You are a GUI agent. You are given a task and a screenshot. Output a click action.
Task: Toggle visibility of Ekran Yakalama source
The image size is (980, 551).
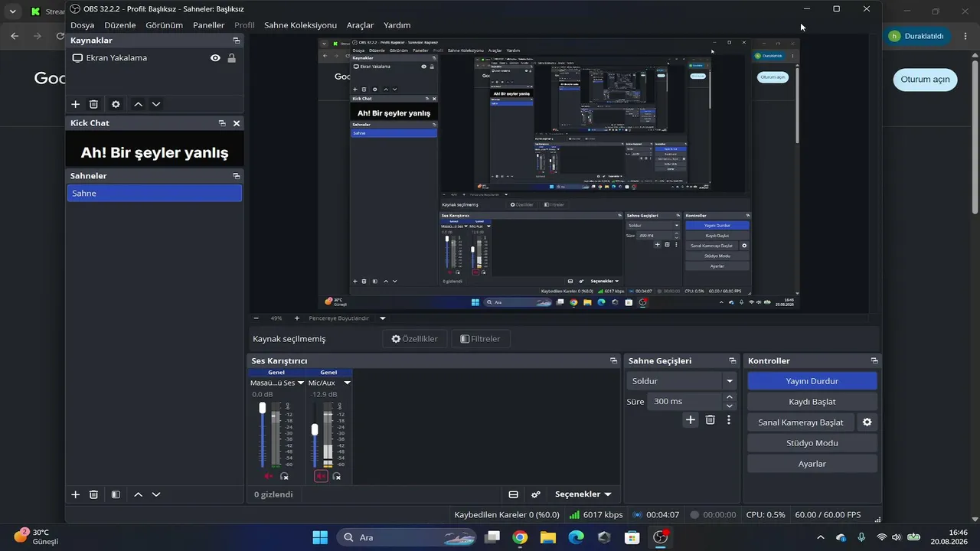(215, 58)
